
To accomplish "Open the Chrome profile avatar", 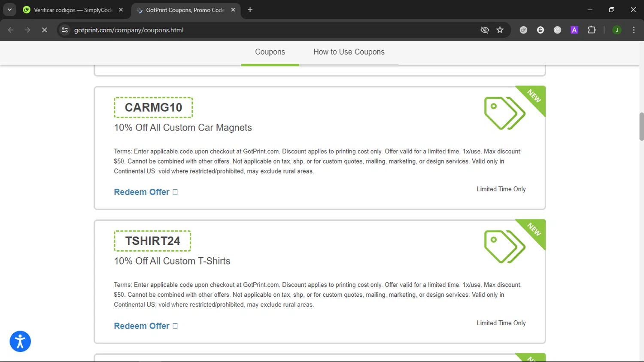I will [x=617, y=30].
